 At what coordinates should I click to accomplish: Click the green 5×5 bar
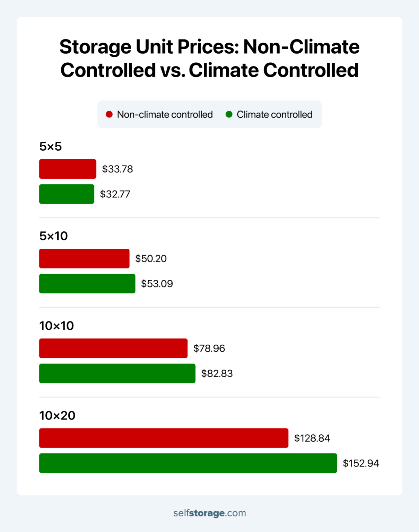tap(67, 194)
